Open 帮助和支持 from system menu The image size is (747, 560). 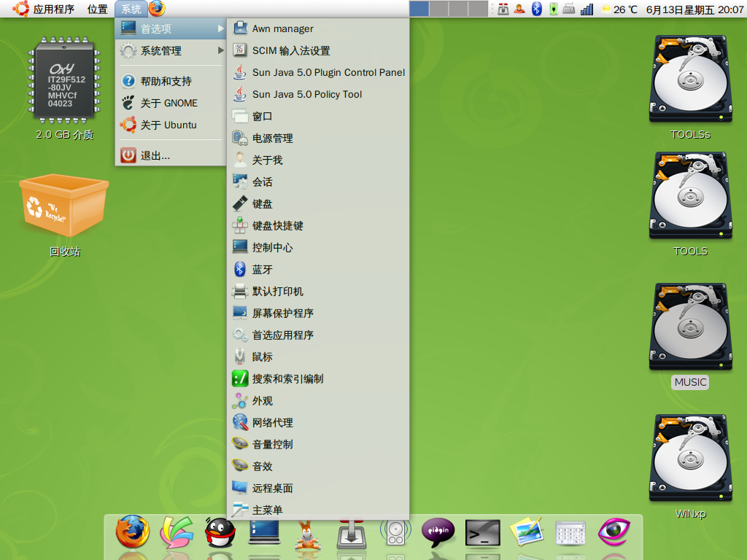coord(171,81)
